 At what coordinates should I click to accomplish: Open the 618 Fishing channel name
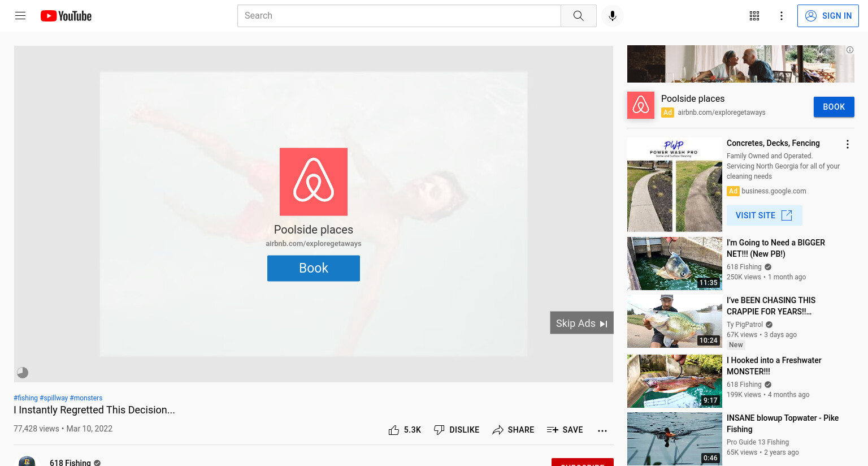tap(70, 462)
